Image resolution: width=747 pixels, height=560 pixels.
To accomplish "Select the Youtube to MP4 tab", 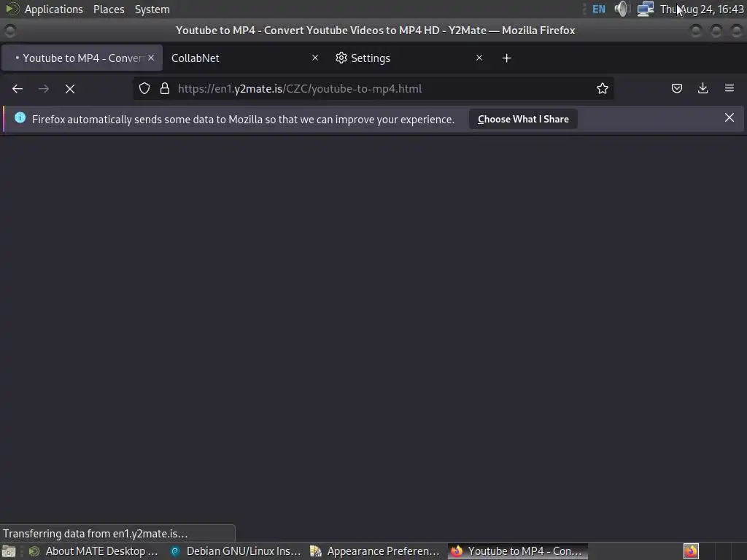I will click(x=82, y=58).
